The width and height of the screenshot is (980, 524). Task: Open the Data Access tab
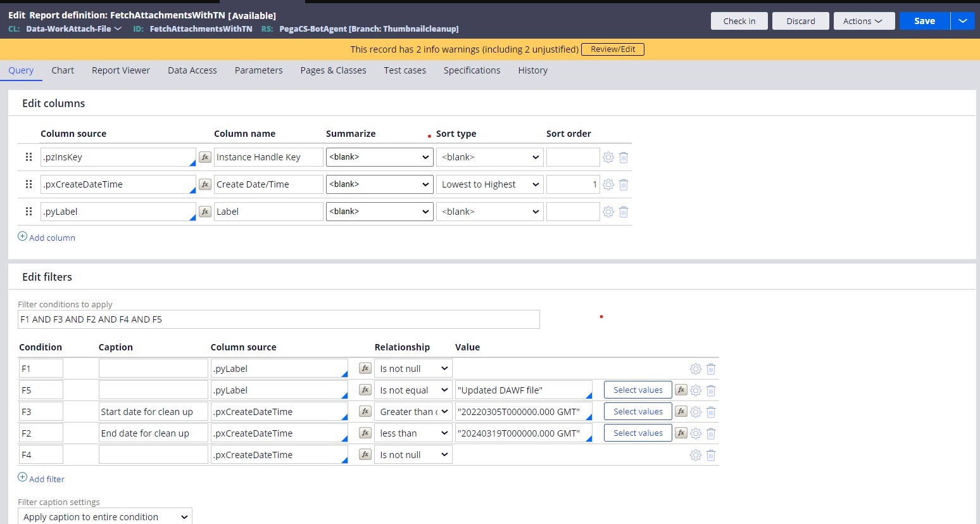pos(192,70)
